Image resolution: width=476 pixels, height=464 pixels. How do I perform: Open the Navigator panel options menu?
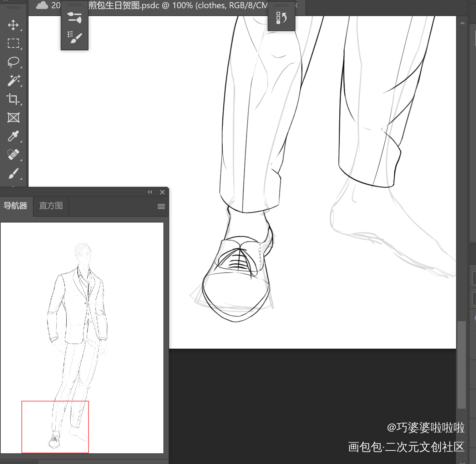coord(161,206)
